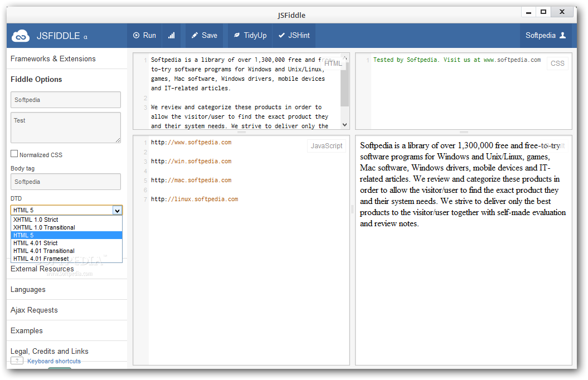Expand the Ajax Requests section
Screen dimensions: 588x380
tap(34, 310)
